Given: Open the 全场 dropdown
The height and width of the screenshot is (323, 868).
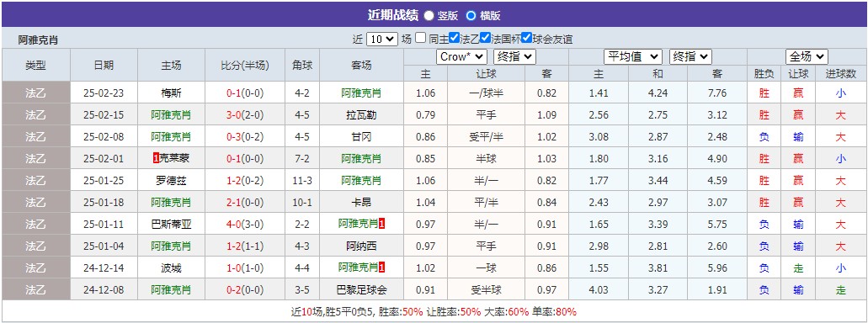Looking at the screenshot, I should [x=807, y=56].
